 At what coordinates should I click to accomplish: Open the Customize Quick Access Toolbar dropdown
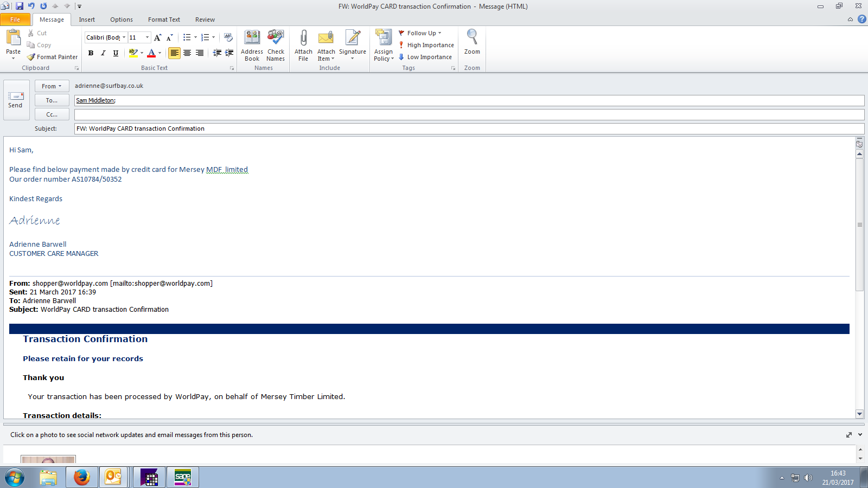pos(79,7)
